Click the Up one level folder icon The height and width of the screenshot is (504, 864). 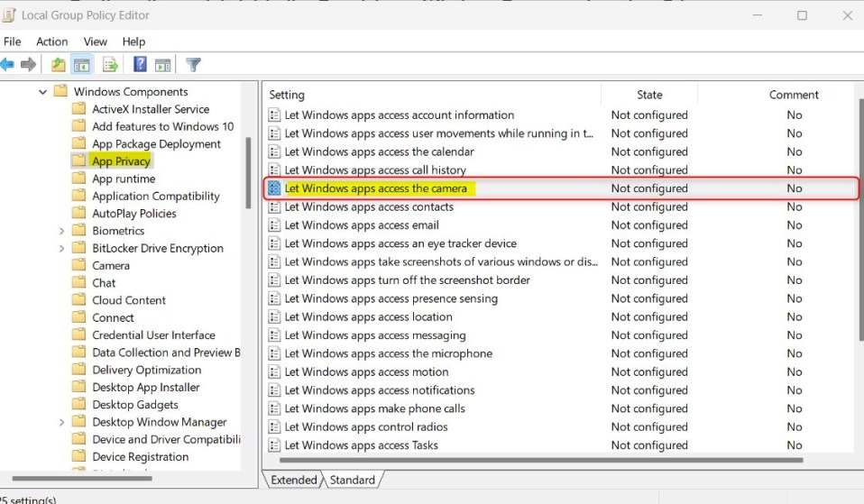pos(58,64)
